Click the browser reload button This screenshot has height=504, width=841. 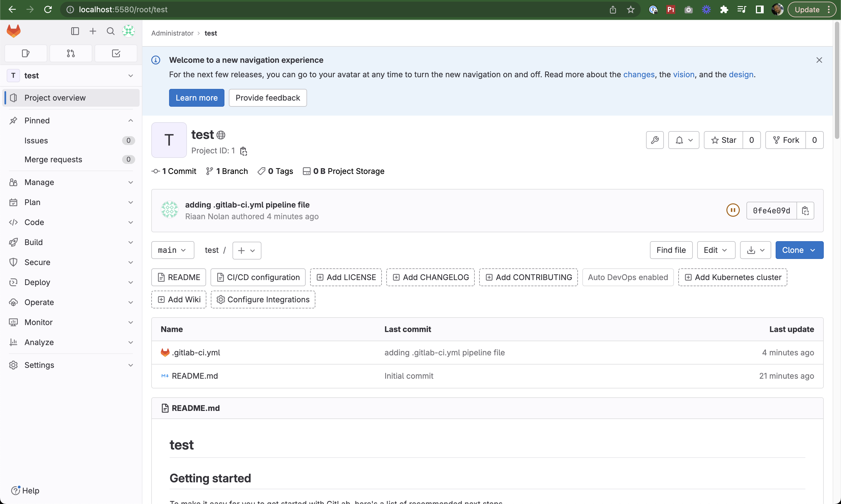[x=48, y=9]
